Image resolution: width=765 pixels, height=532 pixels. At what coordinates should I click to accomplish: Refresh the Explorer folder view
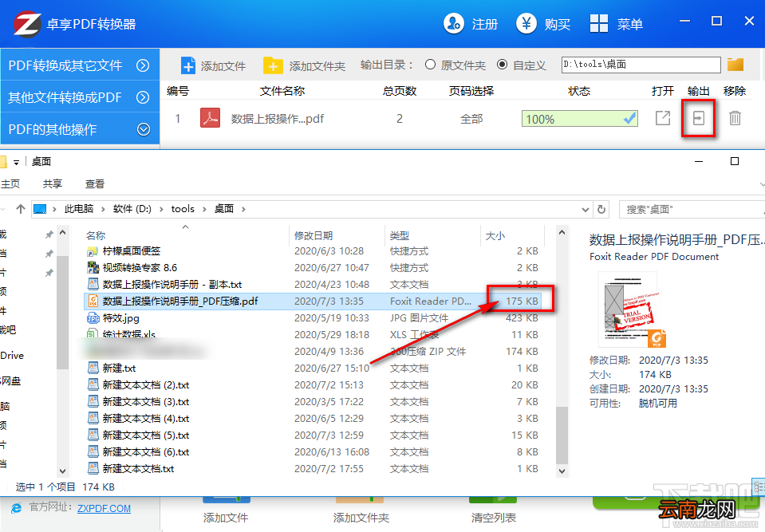pyautogui.click(x=601, y=209)
